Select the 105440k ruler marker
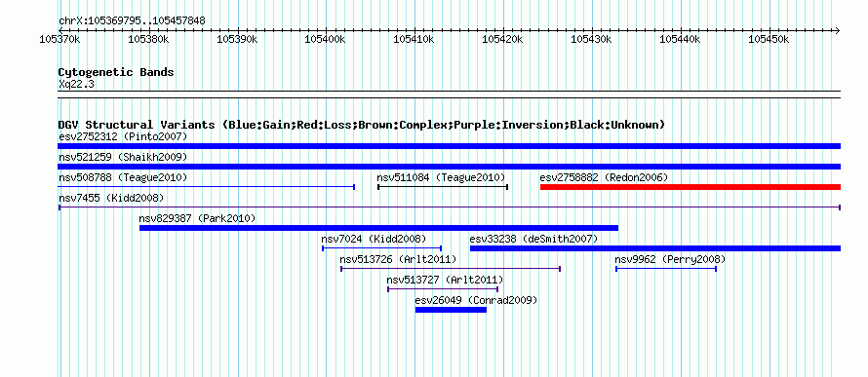The width and height of the screenshot is (868, 377). tap(680, 39)
